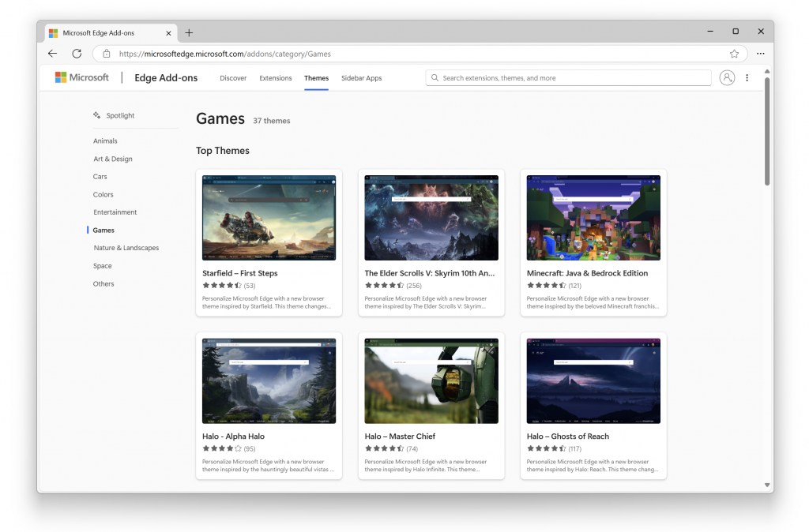Open the new tab plus button
Viewport: 809px width, 532px height.
(189, 32)
